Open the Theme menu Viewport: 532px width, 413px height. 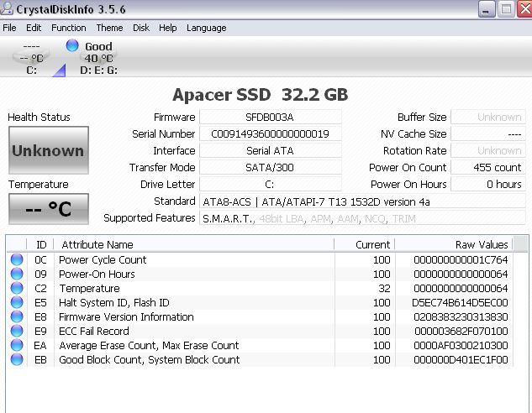coord(109,28)
